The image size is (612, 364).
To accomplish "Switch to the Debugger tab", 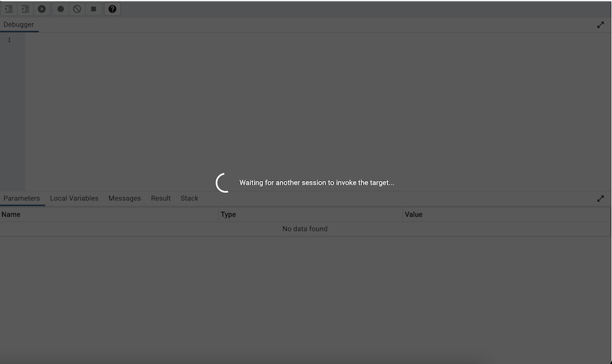I will tap(19, 24).
